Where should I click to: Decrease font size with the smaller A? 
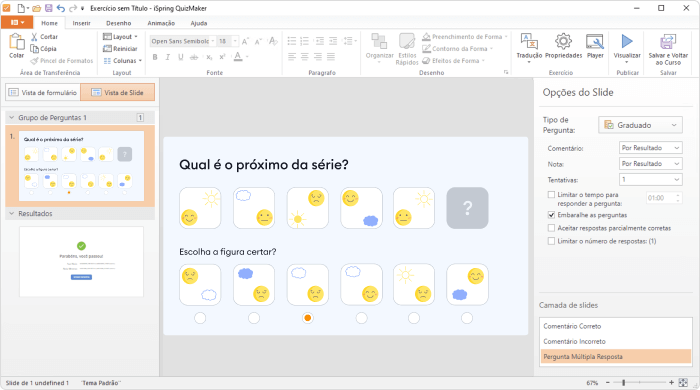coord(258,41)
